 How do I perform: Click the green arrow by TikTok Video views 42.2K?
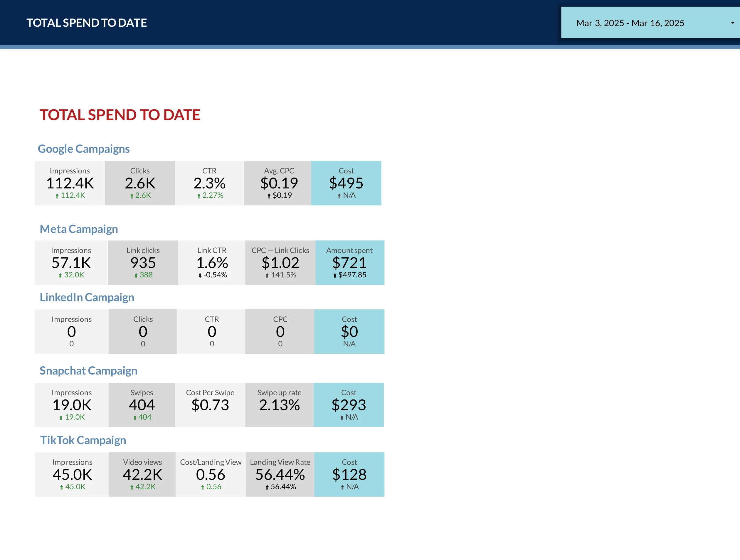tap(132, 488)
